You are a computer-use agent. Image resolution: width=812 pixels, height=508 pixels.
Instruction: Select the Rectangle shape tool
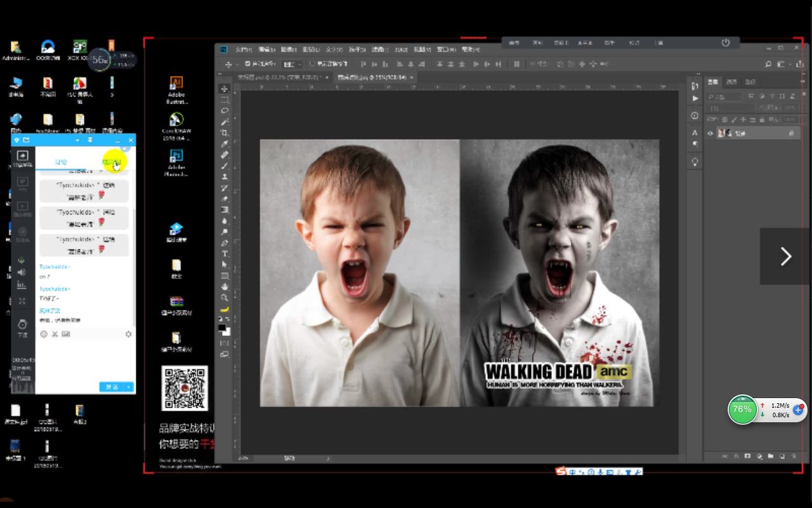[225, 276]
